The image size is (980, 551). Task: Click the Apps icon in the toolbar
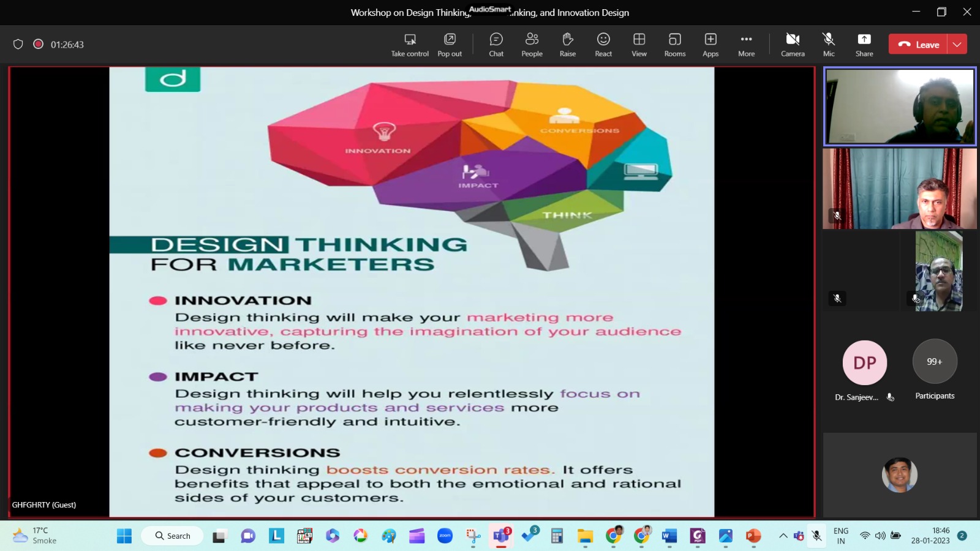pos(710,45)
